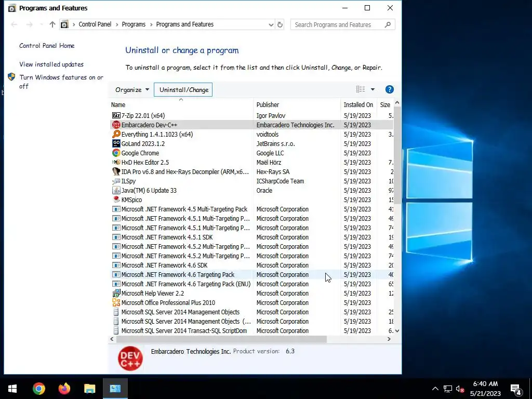532x399 pixels.
Task: Go up one level with the up arrow
Action: [x=52, y=24]
